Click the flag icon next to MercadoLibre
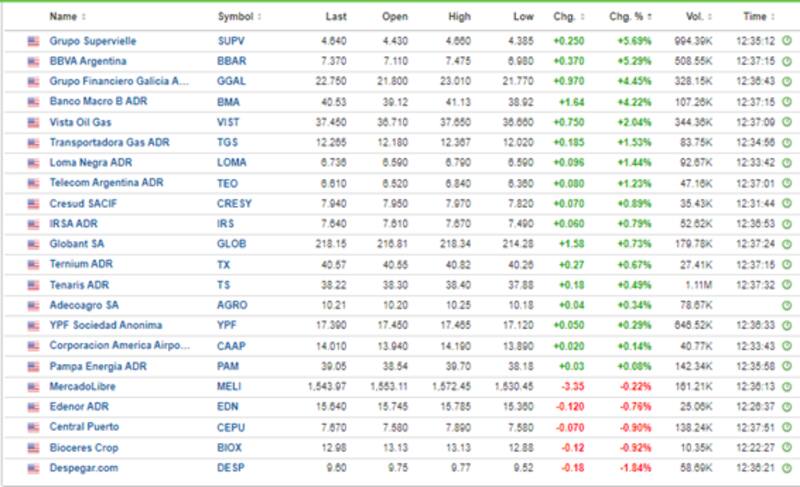Viewport: 800px width, 487px height. click(x=33, y=386)
